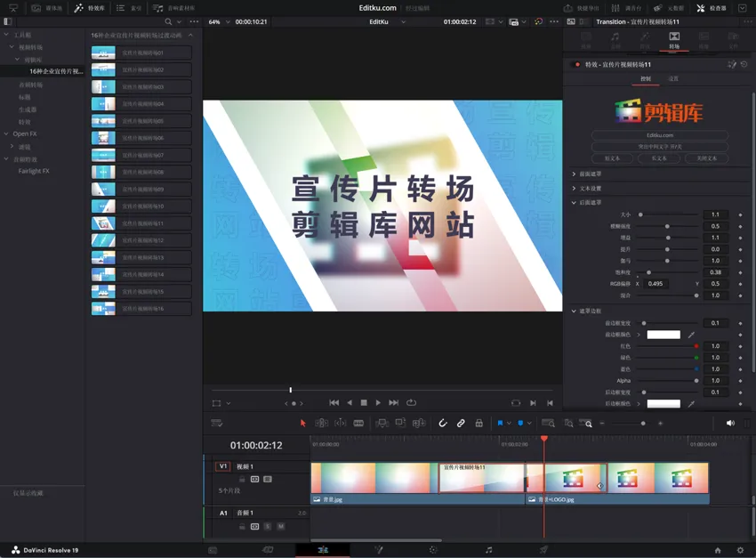Toggle timeline snapping magnet icon
This screenshot has width=756, height=558.
443,424
